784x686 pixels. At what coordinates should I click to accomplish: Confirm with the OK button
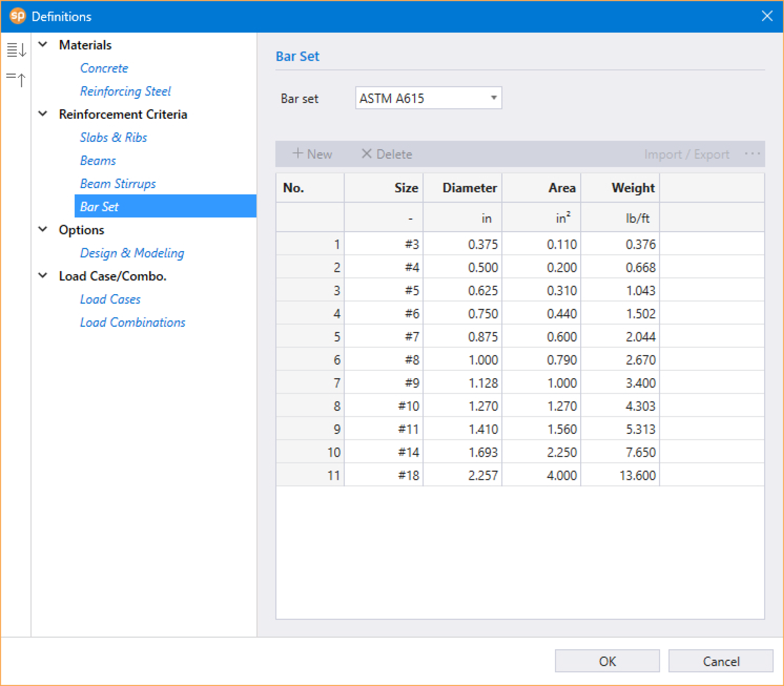pyautogui.click(x=607, y=661)
